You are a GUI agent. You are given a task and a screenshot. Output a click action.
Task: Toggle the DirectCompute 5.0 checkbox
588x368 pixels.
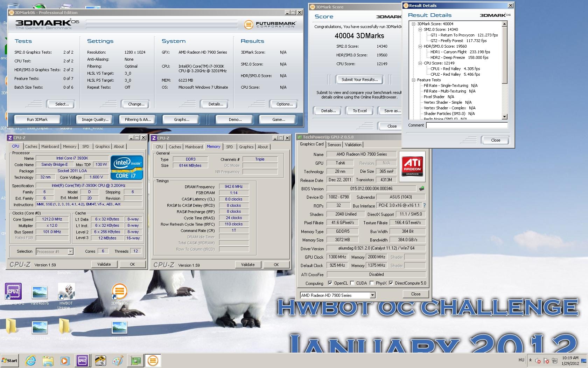pos(391,283)
